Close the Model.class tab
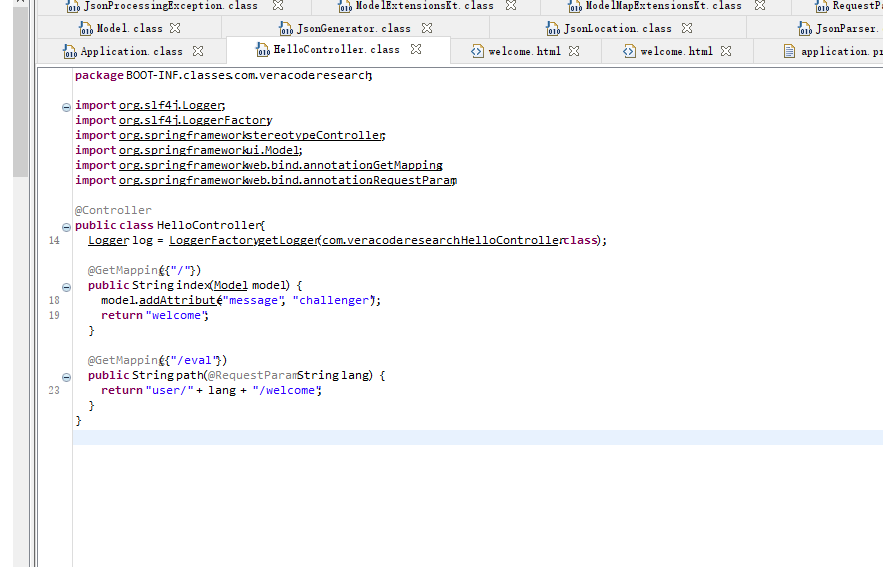The width and height of the screenshot is (883, 567). pyautogui.click(x=175, y=28)
